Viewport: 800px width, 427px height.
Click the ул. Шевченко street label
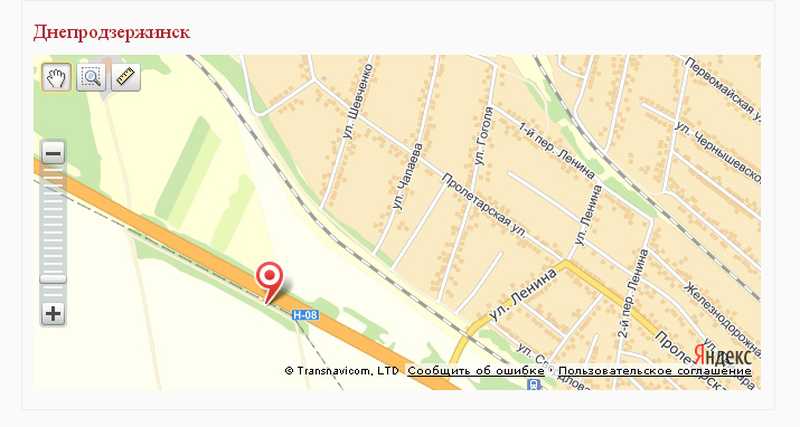[358, 101]
